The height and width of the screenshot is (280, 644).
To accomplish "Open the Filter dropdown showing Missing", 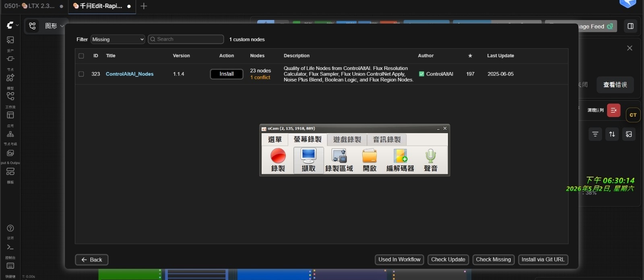I will 118,39.
